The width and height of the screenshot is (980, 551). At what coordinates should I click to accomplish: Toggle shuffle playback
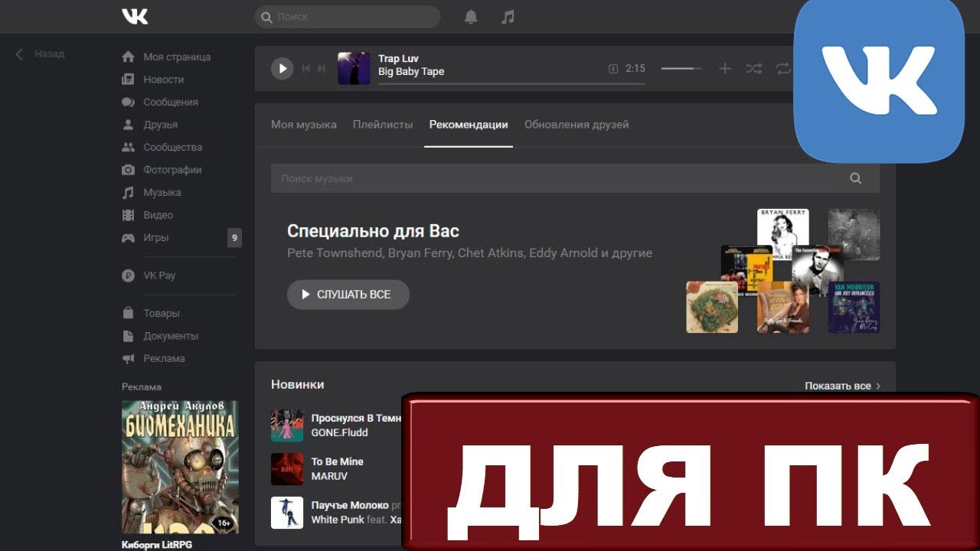[754, 69]
